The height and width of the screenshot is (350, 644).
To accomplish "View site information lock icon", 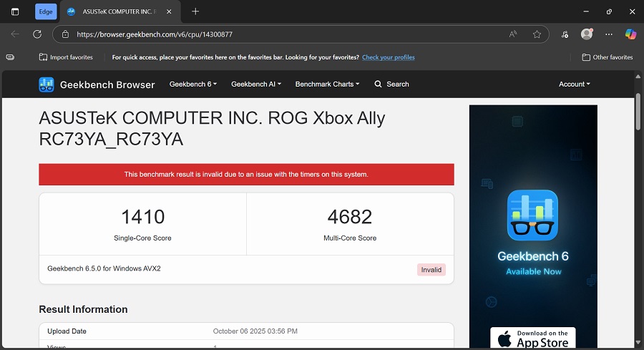I will (65, 34).
